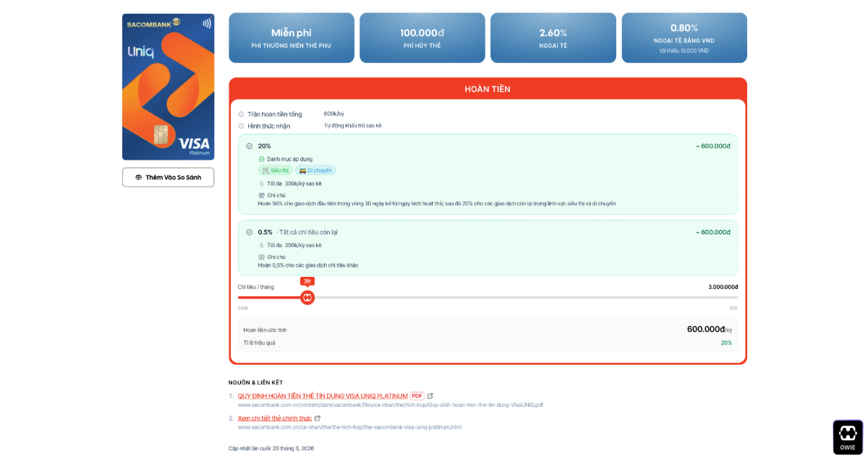868x464 pixels.
Task: Click the Tất cả chi tiêu còn lại label
Action: click(307, 232)
